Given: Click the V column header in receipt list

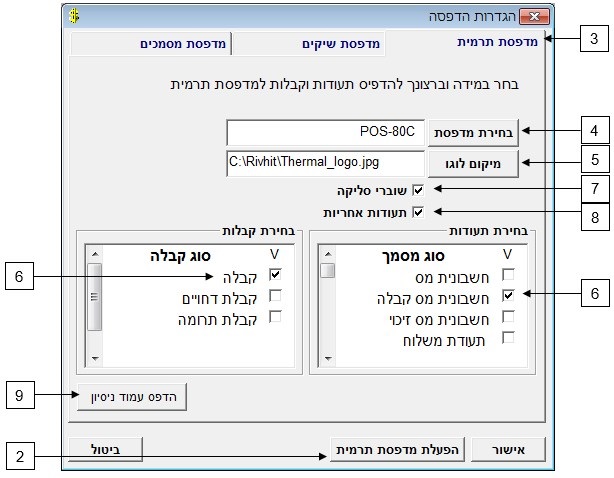Looking at the screenshot, I should tap(274, 254).
